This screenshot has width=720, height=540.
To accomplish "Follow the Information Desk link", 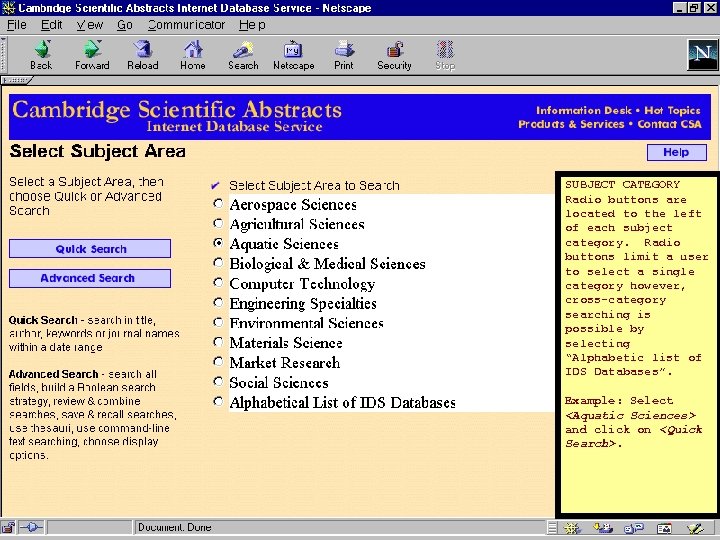I will click(584, 111).
